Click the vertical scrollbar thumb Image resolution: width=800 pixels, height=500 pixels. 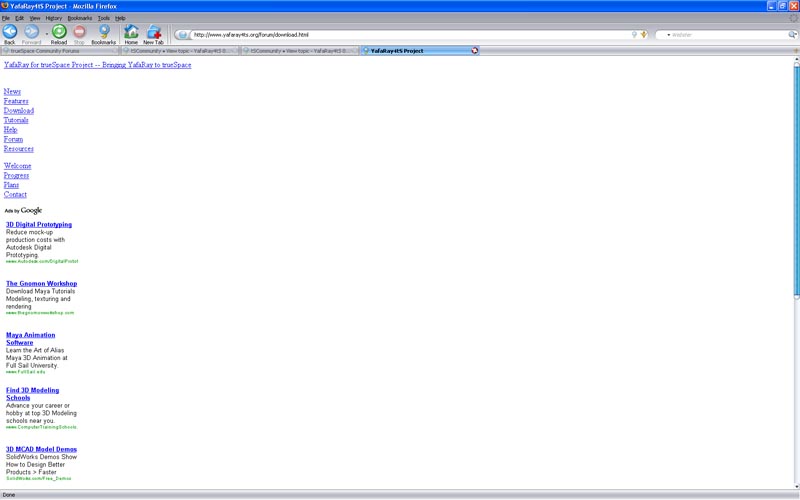(796, 180)
